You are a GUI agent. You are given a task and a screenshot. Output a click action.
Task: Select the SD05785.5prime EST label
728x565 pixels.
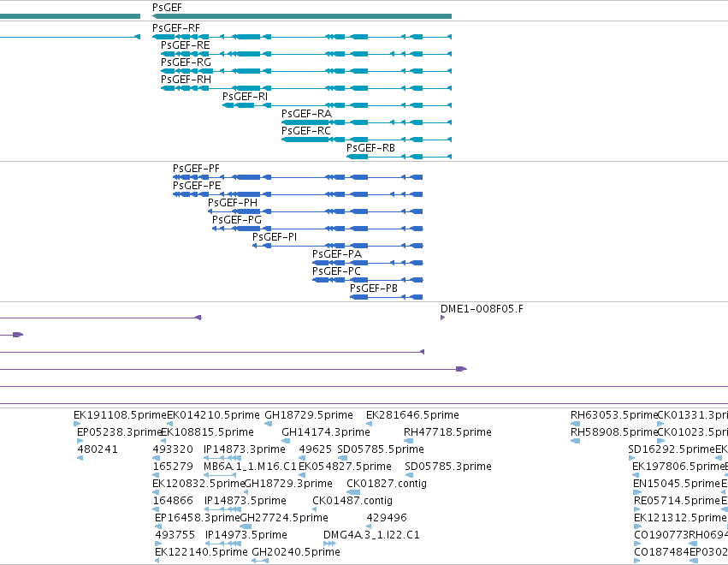[x=381, y=449]
